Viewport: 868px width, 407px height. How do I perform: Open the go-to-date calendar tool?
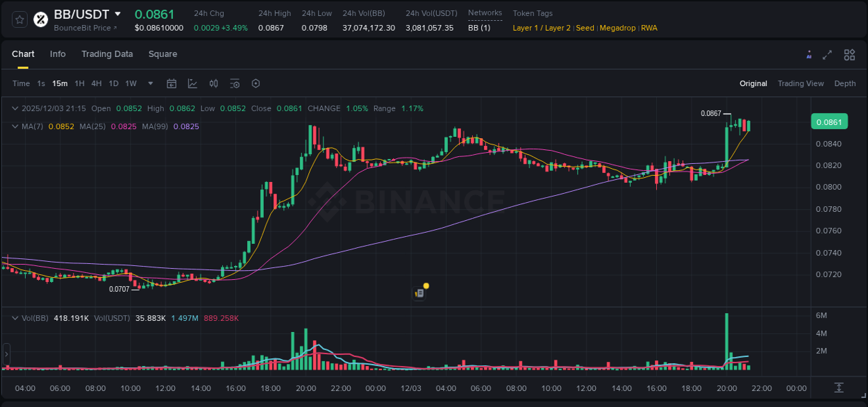point(172,83)
